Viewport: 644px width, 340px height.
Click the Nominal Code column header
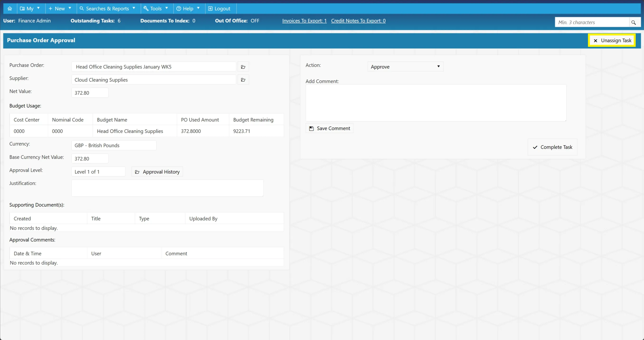click(x=70, y=120)
